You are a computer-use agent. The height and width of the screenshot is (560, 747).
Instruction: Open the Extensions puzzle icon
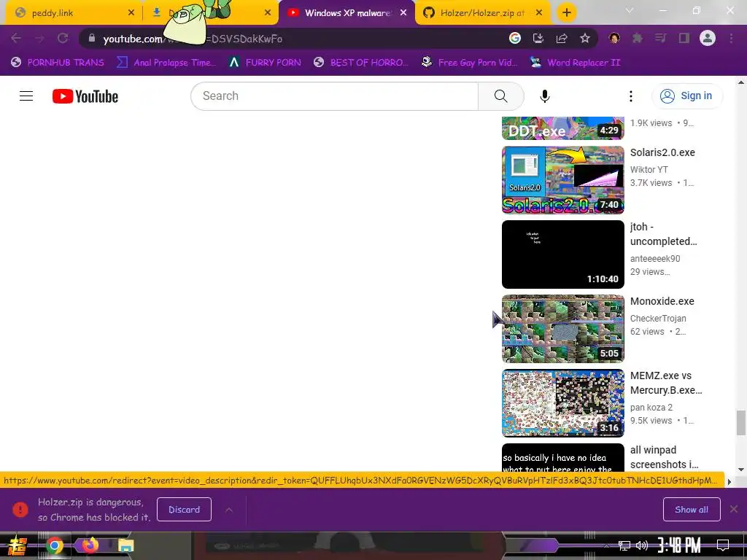(638, 39)
